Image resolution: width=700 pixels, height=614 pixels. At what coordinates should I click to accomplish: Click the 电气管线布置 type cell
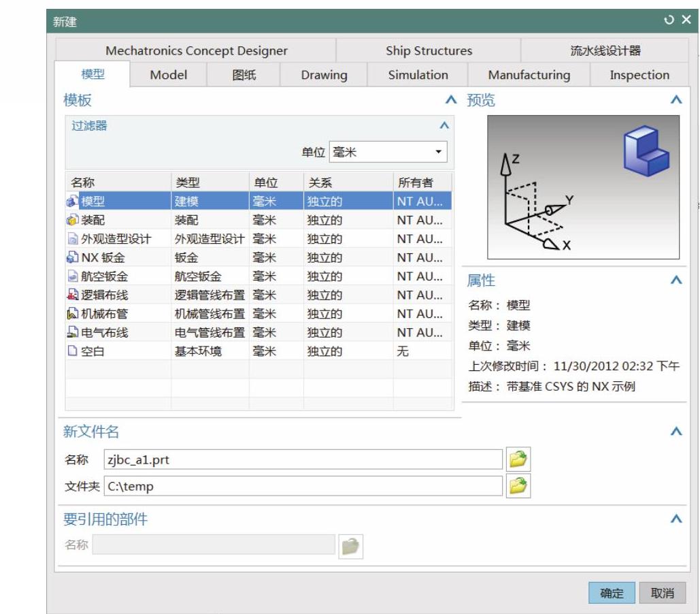(210, 332)
